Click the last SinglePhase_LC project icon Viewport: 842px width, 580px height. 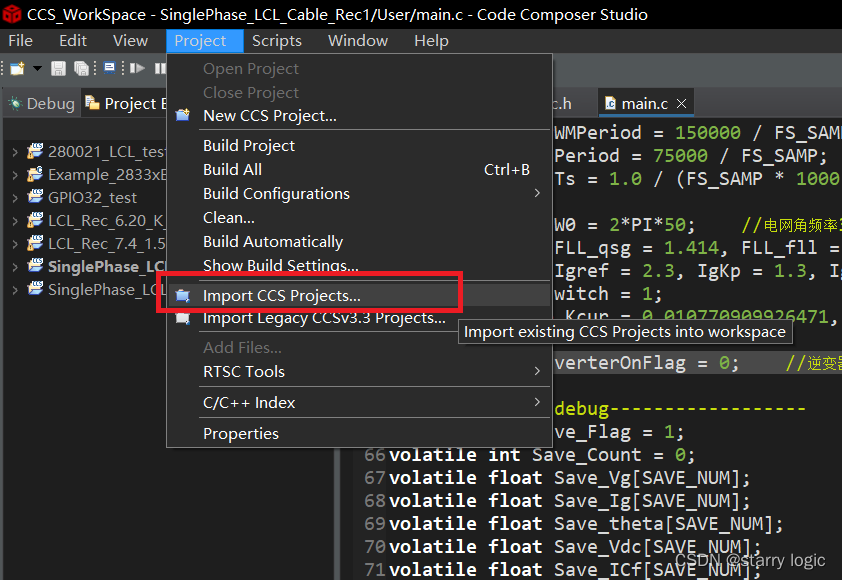(x=35, y=289)
